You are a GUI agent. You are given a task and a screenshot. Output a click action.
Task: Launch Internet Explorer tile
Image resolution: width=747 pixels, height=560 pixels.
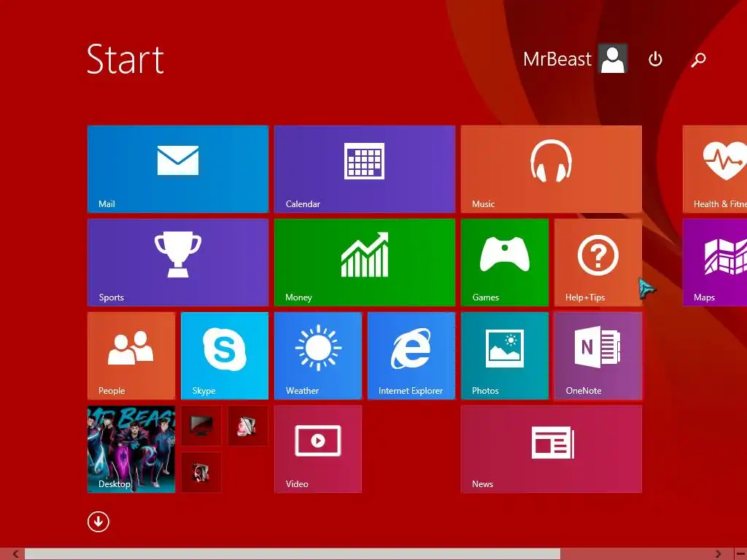411,356
